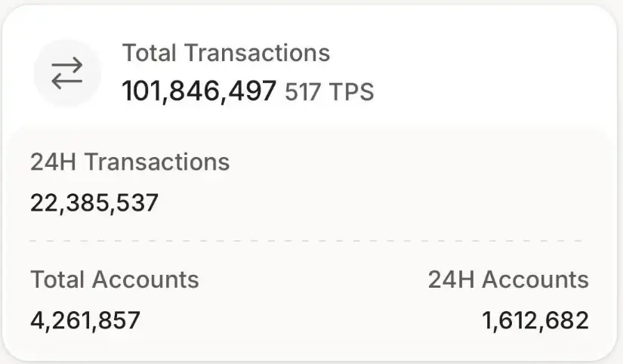Click the word Total in Total Accounts
The width and height of the screenshot is (623, 364).
coord(58,279)
